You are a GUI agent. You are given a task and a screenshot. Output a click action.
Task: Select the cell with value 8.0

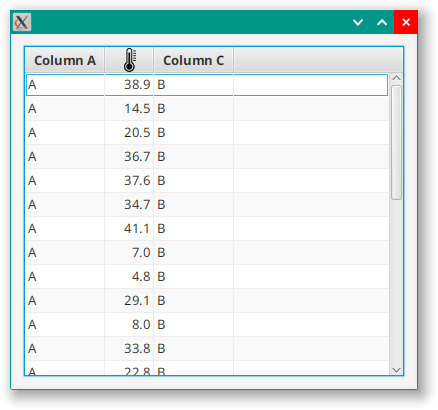[129, 325]
